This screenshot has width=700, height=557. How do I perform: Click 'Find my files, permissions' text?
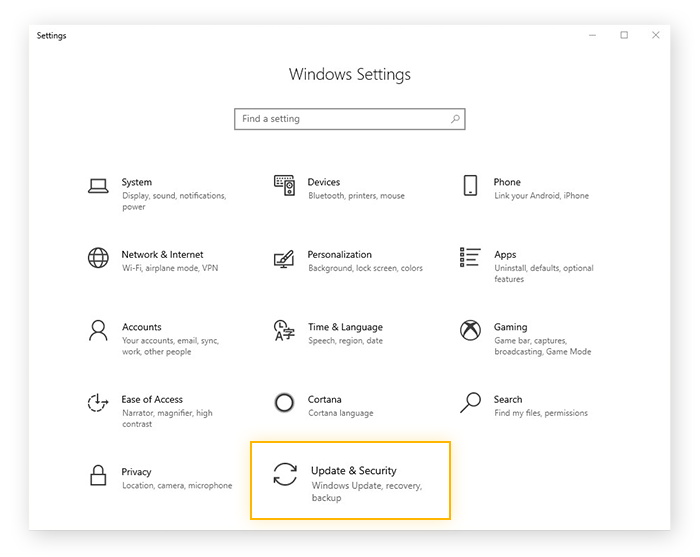point(541,413)
